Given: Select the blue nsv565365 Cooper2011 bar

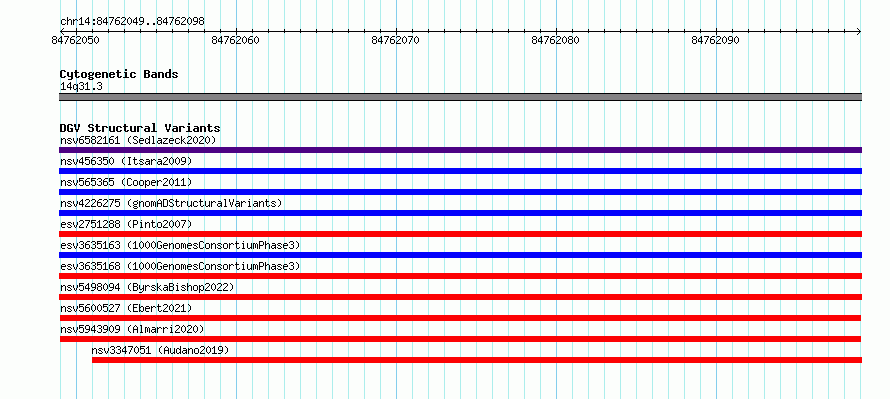Looking at the screenshot, I should click(x=460, y=192).
